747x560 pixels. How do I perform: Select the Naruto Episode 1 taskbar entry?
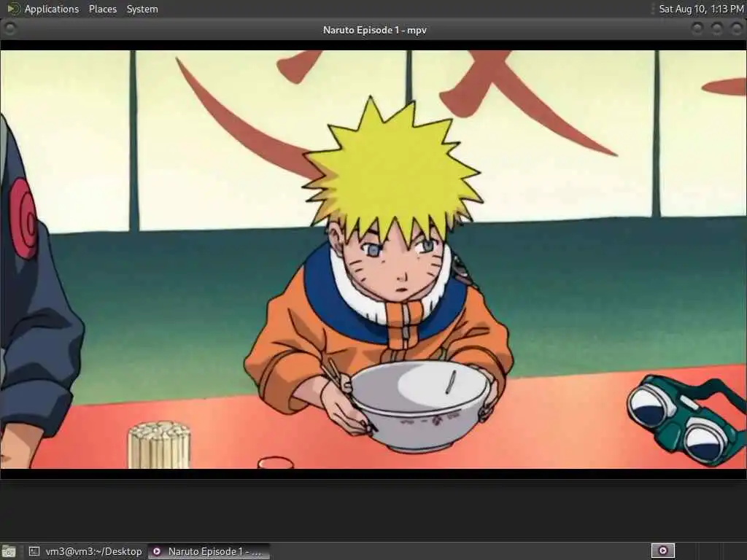coord(209,551)
